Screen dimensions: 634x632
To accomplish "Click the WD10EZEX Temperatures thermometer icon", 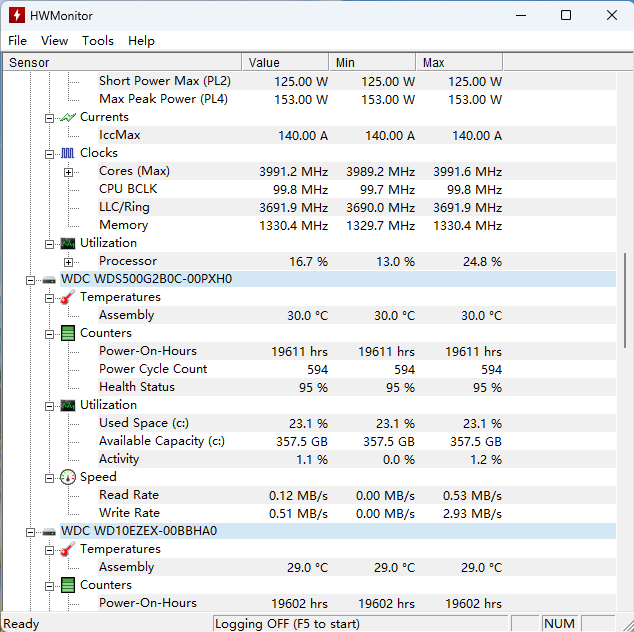I will point(68,549).
